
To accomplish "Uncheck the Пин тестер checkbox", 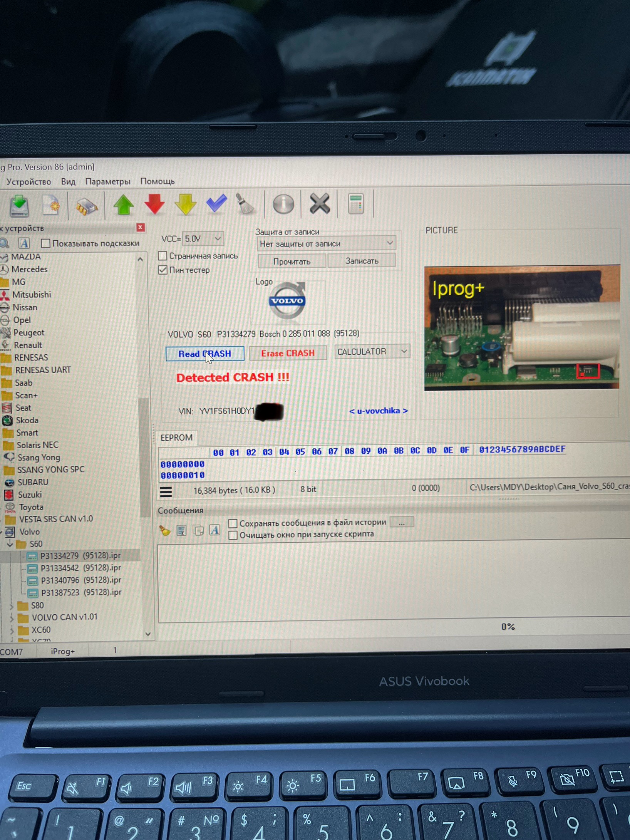I will (x=163, y=270).
